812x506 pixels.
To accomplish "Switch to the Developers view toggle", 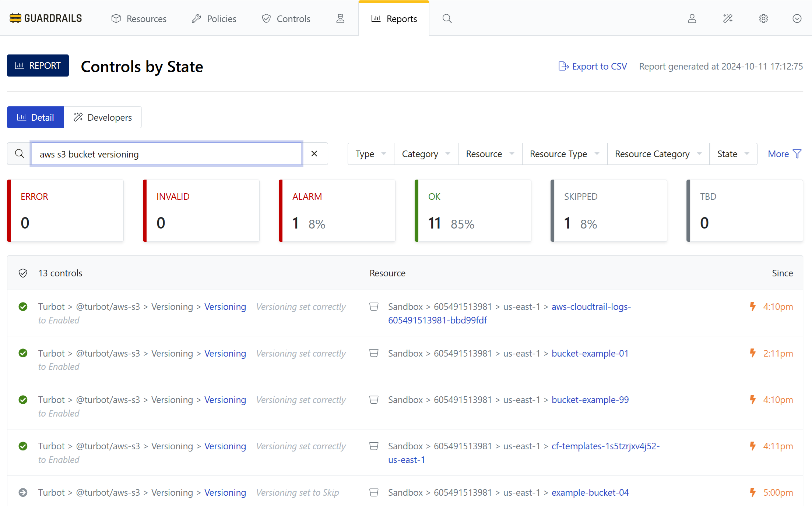I will (103, 117).
